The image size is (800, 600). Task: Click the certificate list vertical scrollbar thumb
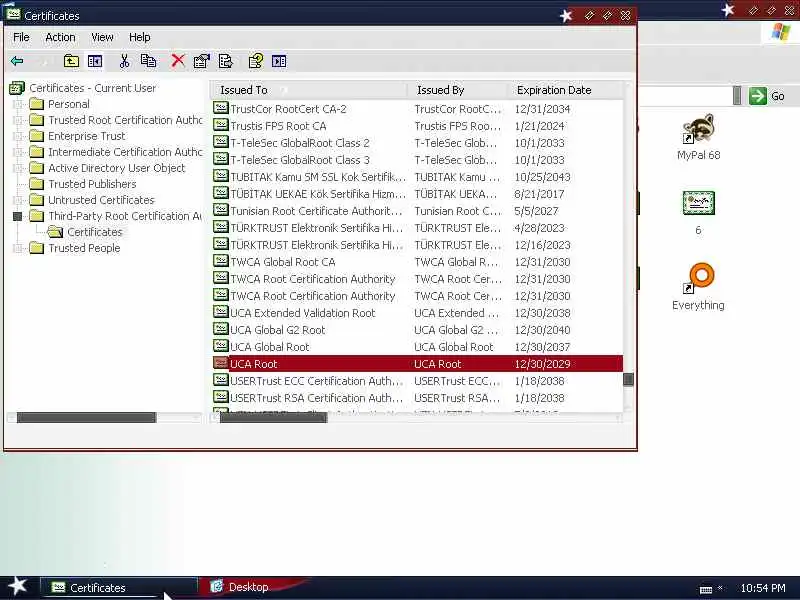(x=629, y=380)
